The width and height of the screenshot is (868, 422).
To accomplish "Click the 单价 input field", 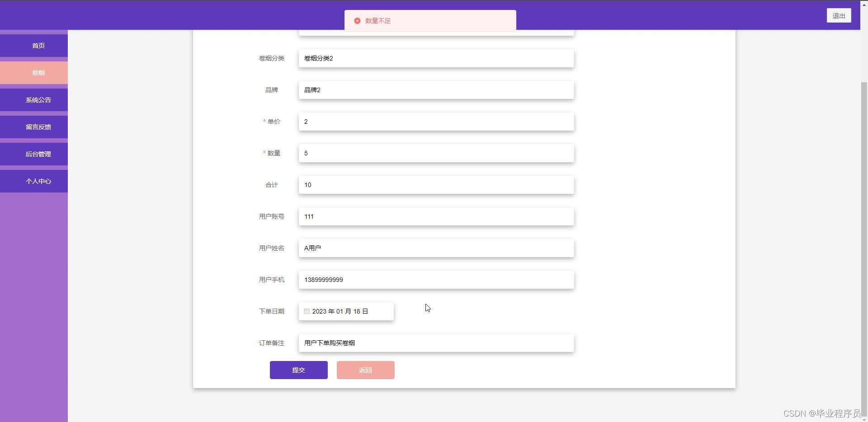I will click(436, 122).
